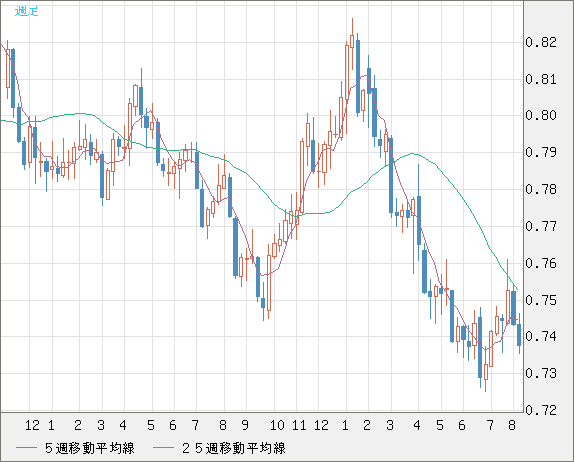574x462 pixels.
Task: Click the month 10 label on time axis
Action: [277, 425]
